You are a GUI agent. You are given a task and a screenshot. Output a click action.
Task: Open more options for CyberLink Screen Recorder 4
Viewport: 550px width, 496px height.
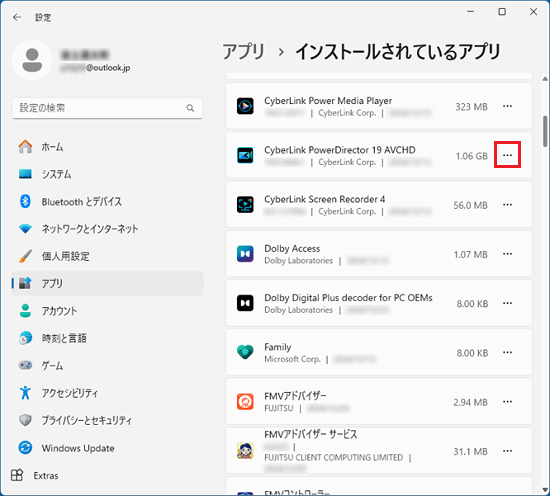pos(508,205)
